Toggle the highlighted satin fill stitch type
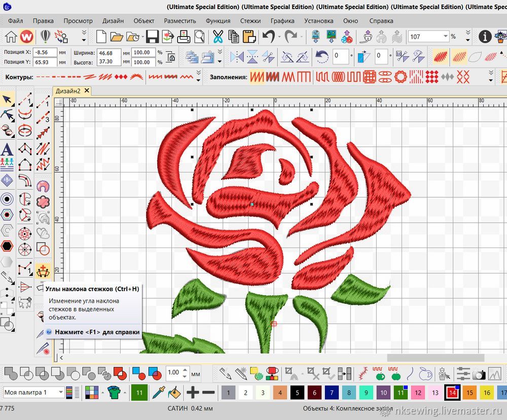Screen dimensions: 507x420 tap(258, 77)
